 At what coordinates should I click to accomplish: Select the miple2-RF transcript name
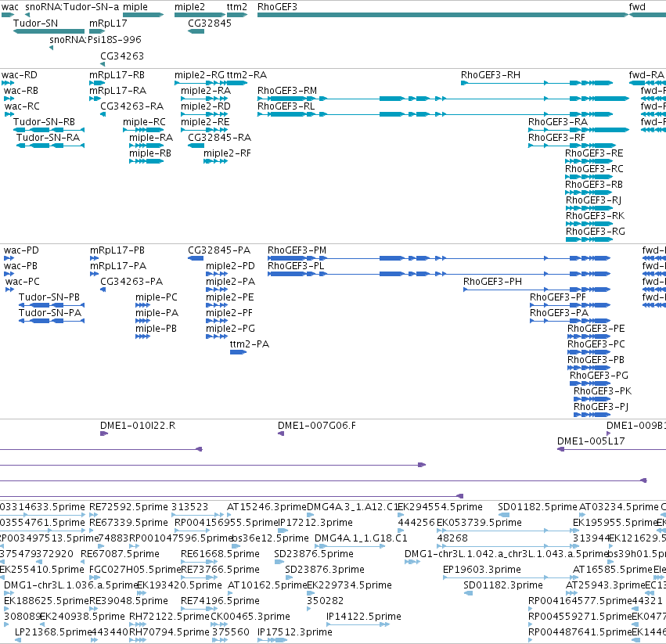(227, 153)
